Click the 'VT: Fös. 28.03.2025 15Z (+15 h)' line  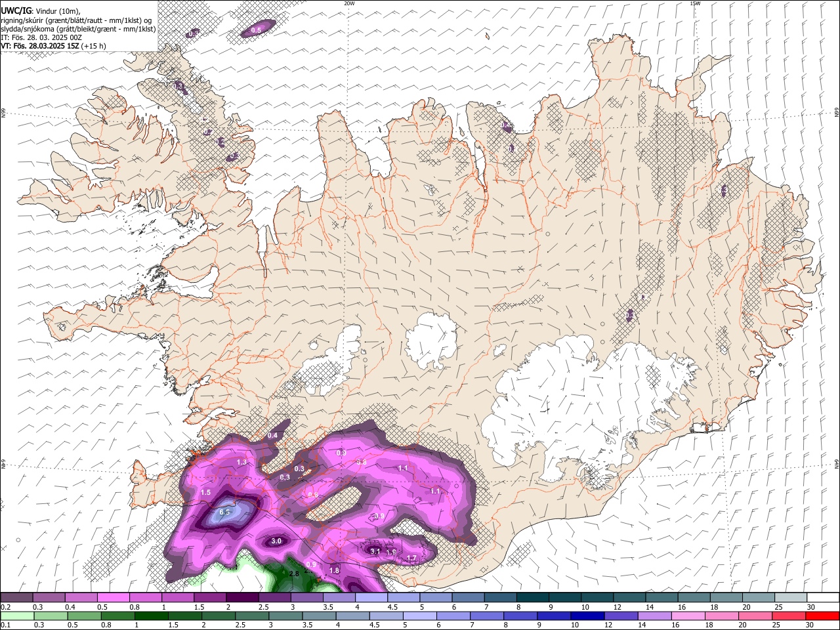tap(53, 46)
